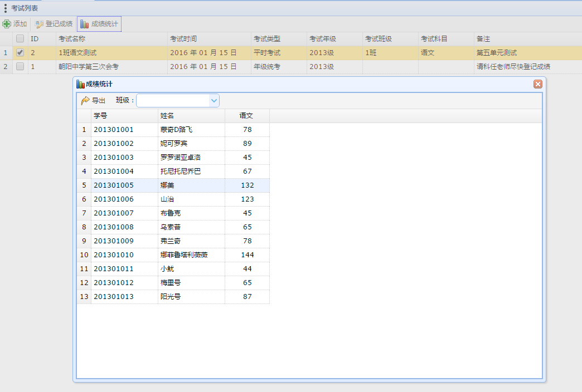
Task: Sort by the 考试时间 column header
Action: [x=209, y=38]
